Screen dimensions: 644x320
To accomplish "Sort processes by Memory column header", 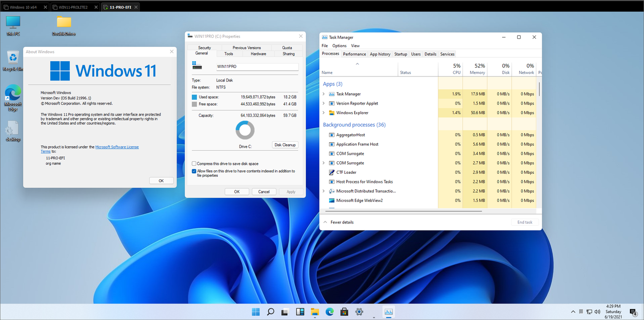I will coord(475,69).
